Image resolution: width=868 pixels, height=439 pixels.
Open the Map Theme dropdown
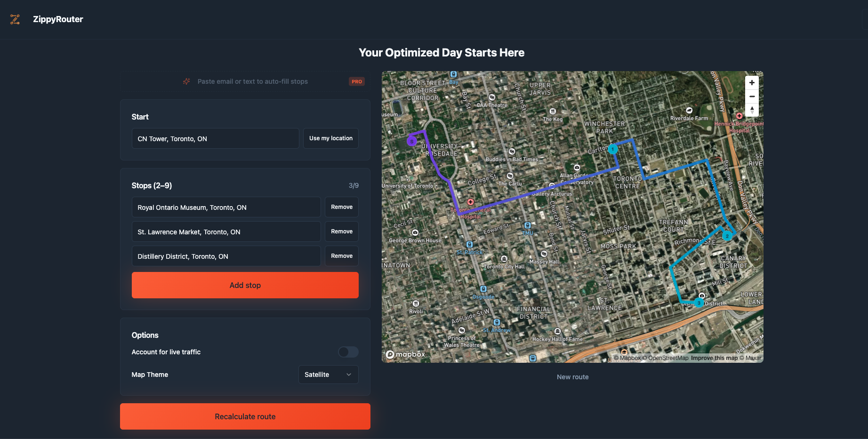pyautogui.click(x=328, y=375)
